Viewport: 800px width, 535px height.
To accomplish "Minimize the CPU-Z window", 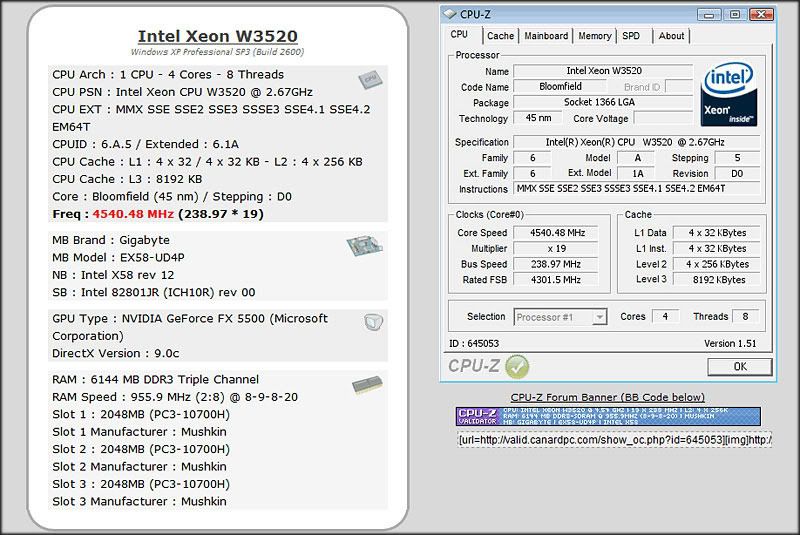I will (709, 14).
